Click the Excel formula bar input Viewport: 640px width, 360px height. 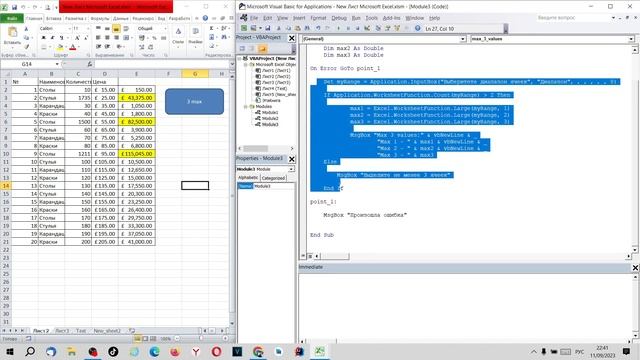pyautogui.click(x=163, y=64)
